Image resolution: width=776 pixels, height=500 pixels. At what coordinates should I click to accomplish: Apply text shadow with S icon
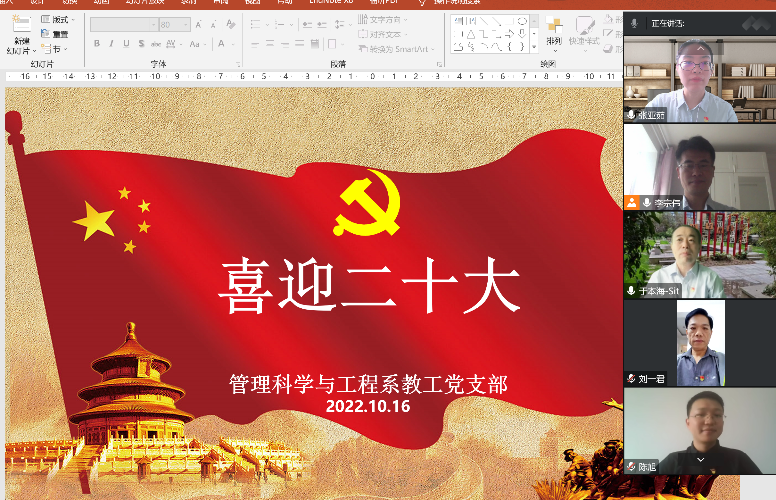[140, 43]
